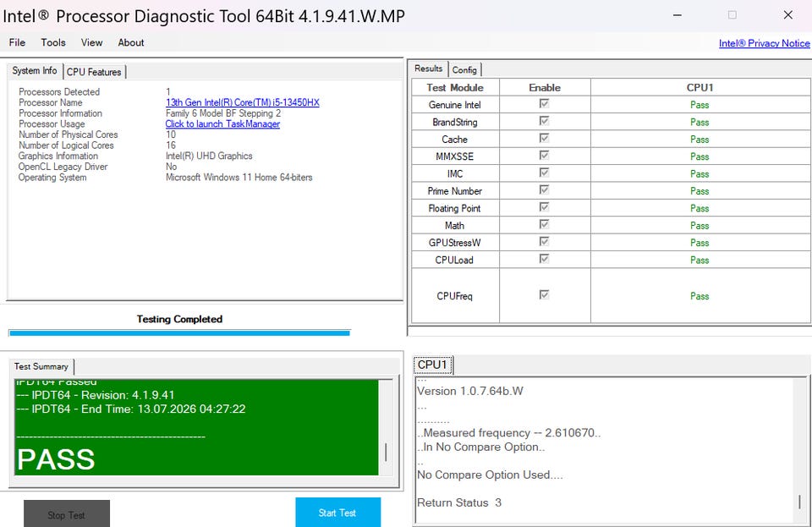Click the blue testing progress bar

[179, 333]
